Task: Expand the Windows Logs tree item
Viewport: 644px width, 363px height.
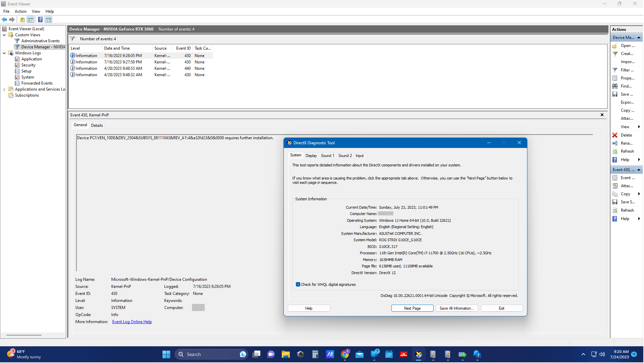Action: (x=4, y=53)
